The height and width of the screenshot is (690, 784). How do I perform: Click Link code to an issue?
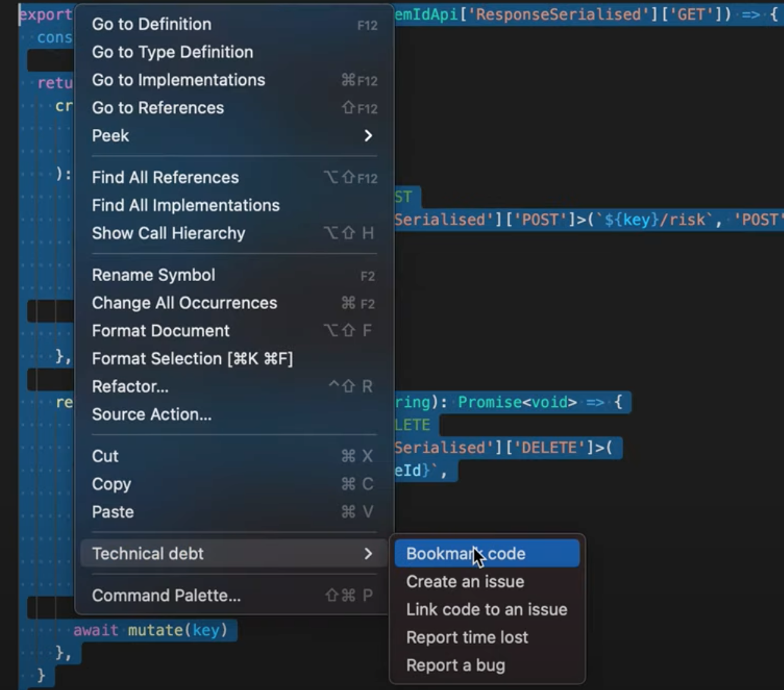(487, 609)
